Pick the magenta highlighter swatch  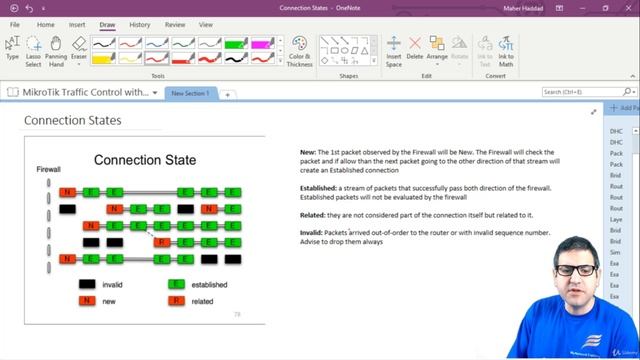[x=263, y=43]
